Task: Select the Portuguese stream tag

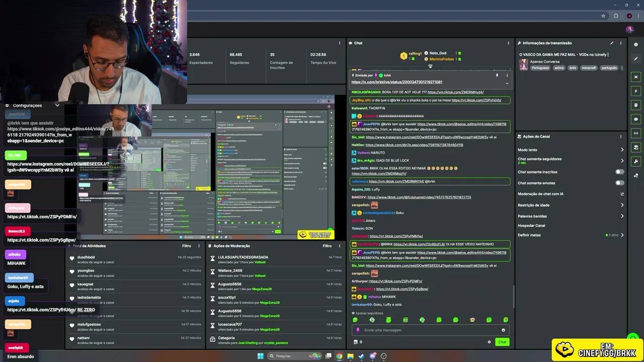Action: coord(540,68)
